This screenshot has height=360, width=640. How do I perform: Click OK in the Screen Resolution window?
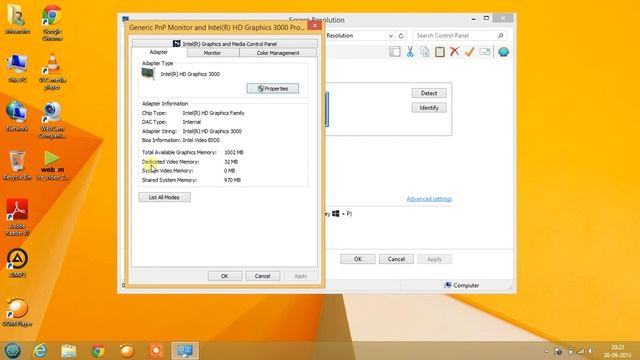(358, 259)
